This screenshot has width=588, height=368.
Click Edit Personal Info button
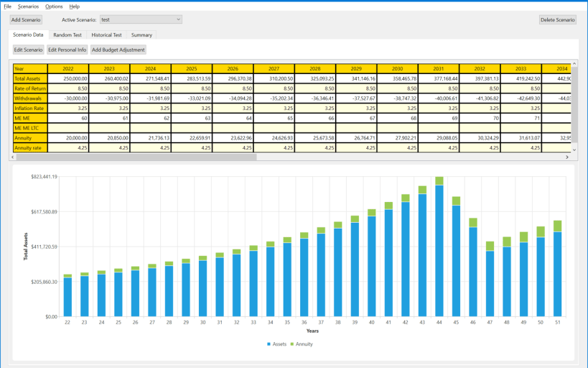click(67, 50)
